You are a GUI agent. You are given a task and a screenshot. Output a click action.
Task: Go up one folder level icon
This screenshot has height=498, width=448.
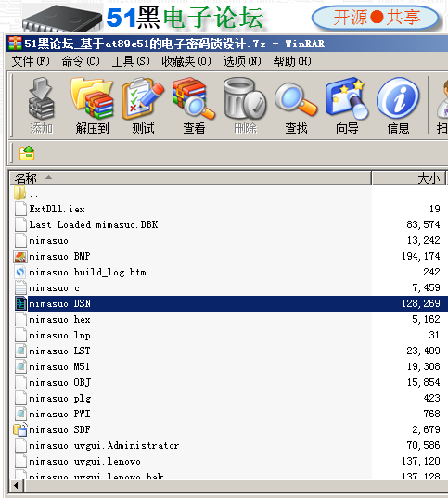tap(27, 153)
